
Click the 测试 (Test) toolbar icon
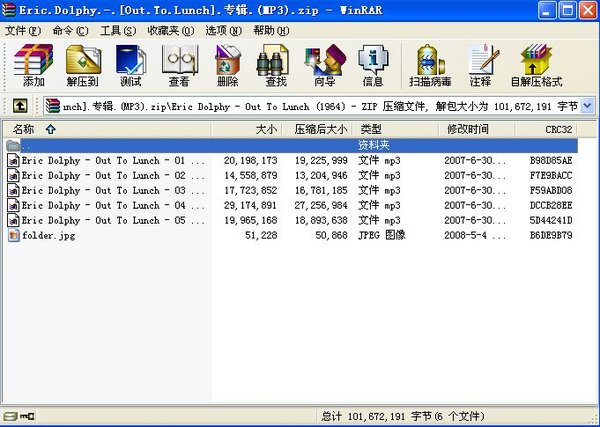pyautogui.click(x=131, y=65)
